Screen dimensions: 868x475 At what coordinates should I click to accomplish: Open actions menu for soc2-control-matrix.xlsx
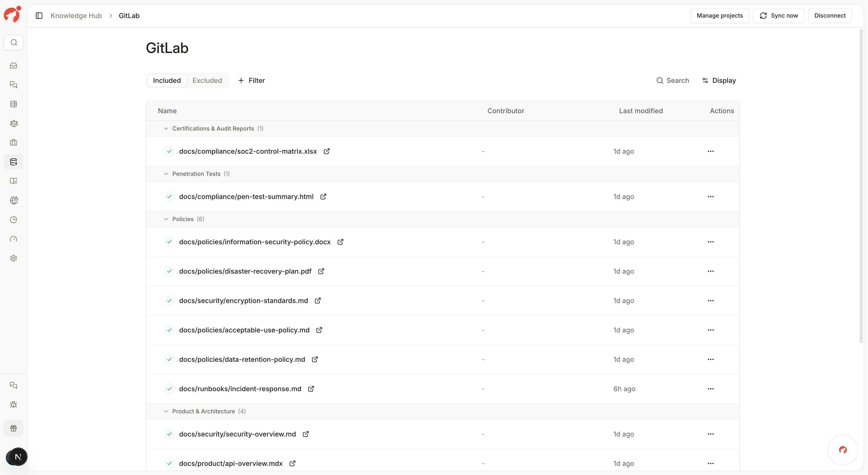[711, 151]
